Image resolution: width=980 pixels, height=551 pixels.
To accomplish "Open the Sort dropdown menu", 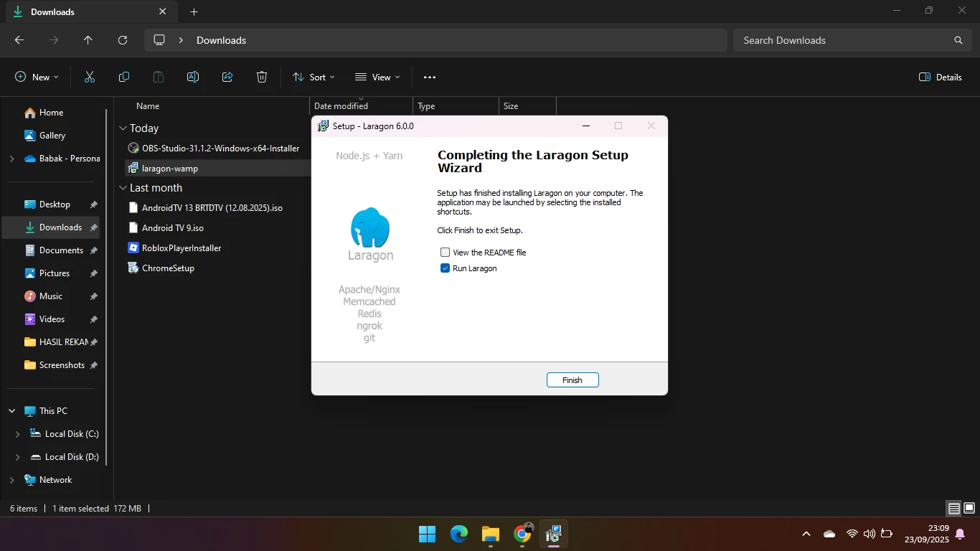I will point(314,77).
